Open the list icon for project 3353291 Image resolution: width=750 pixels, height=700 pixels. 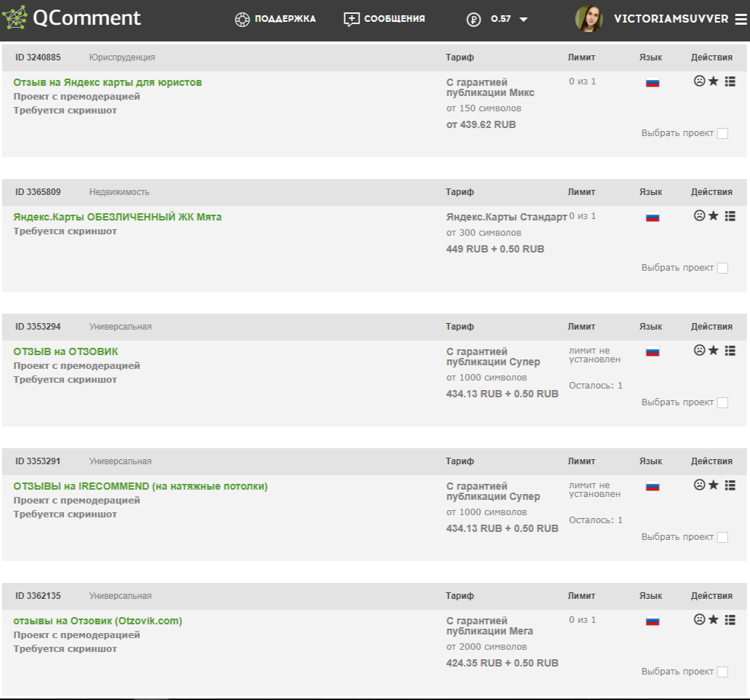pyautogui.click(x=730, y=485)
